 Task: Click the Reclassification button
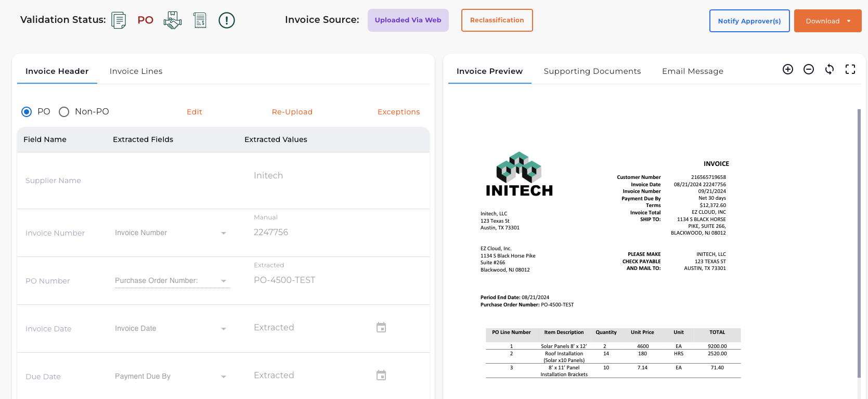coord(497,20)
